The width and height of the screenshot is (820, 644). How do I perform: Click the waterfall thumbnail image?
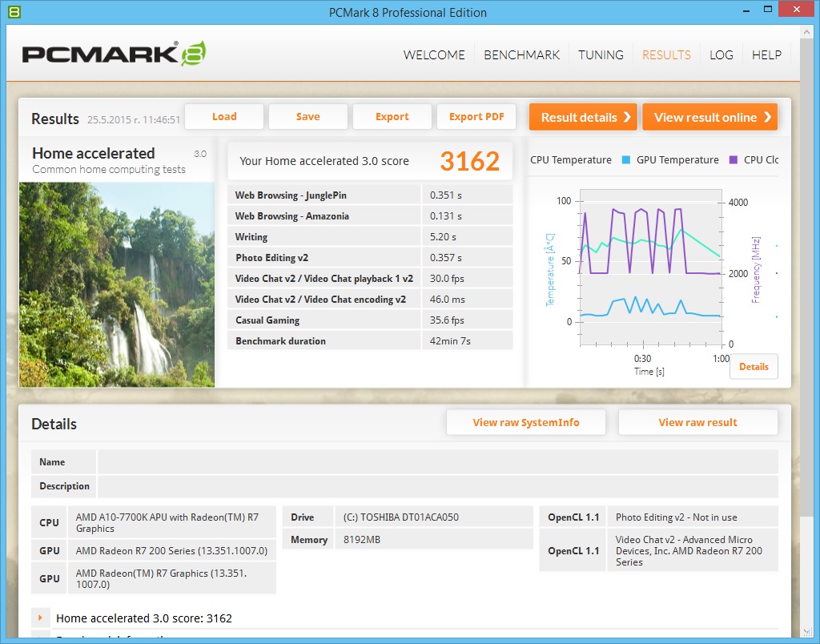pos(117,284)
